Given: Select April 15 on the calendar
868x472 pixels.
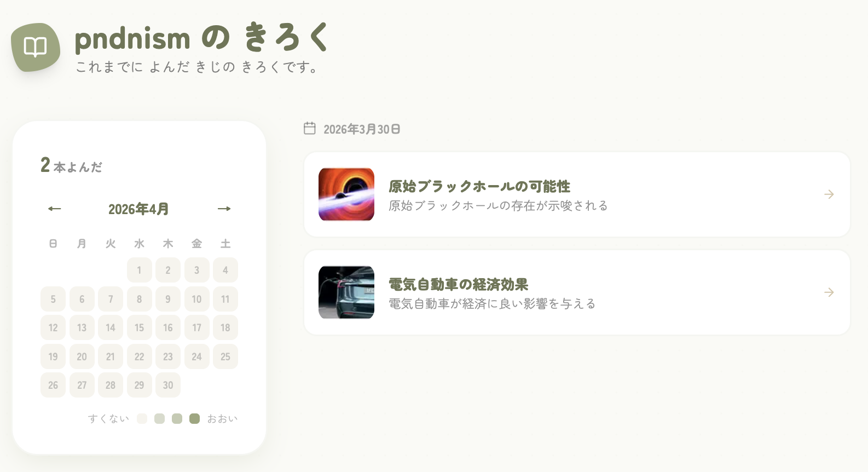Looking at the screenshot, I should point(140,327).
